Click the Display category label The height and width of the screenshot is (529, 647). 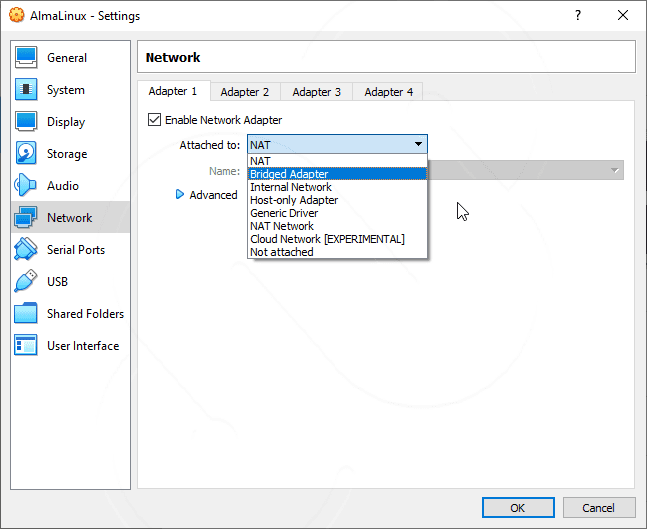[66, 122]
